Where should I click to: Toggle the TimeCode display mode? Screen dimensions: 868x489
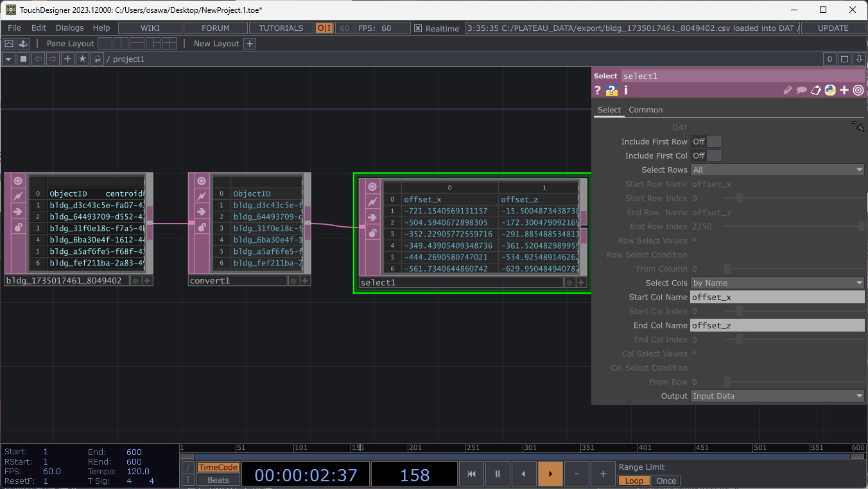pyautogui.click(x=218, y=468)
